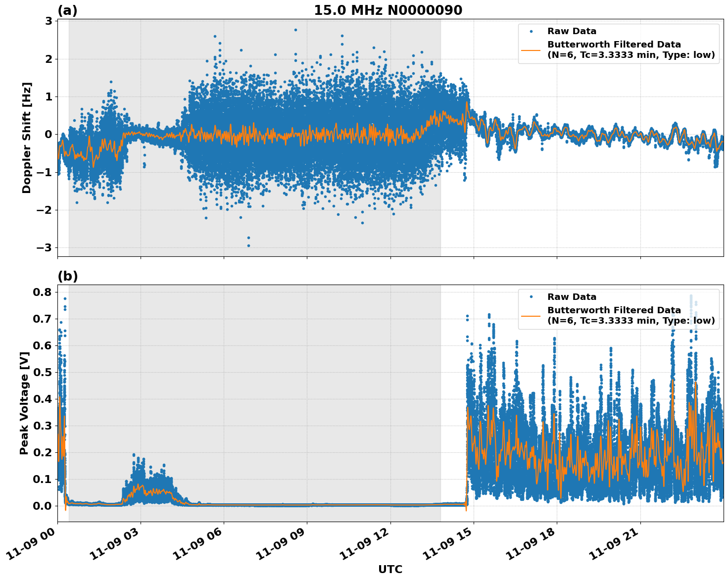Click the plot title '15.0 MHz N0000090'

[x=388, y=9]
